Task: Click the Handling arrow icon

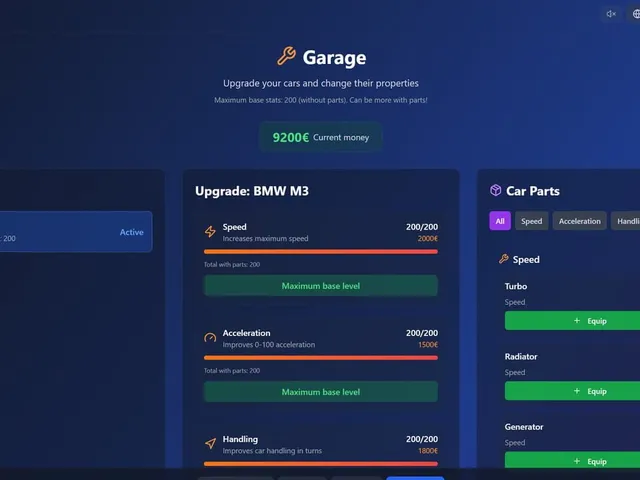Action: point(210,444)
